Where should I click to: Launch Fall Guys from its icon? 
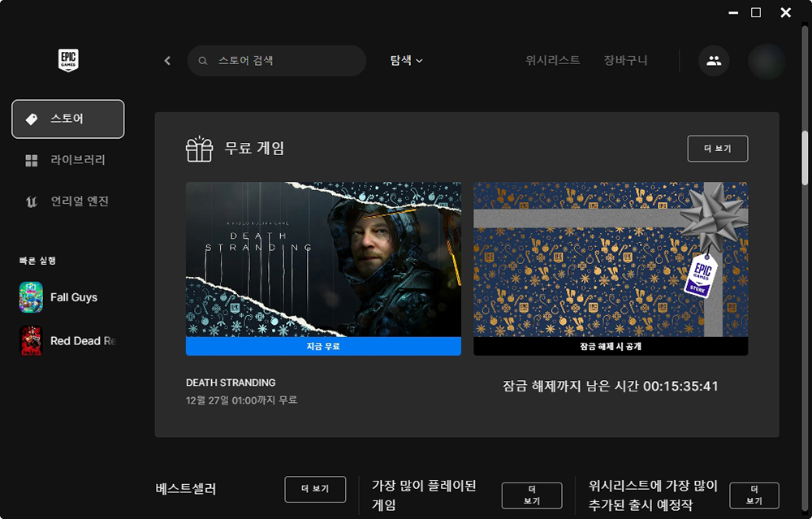[31, 297]
